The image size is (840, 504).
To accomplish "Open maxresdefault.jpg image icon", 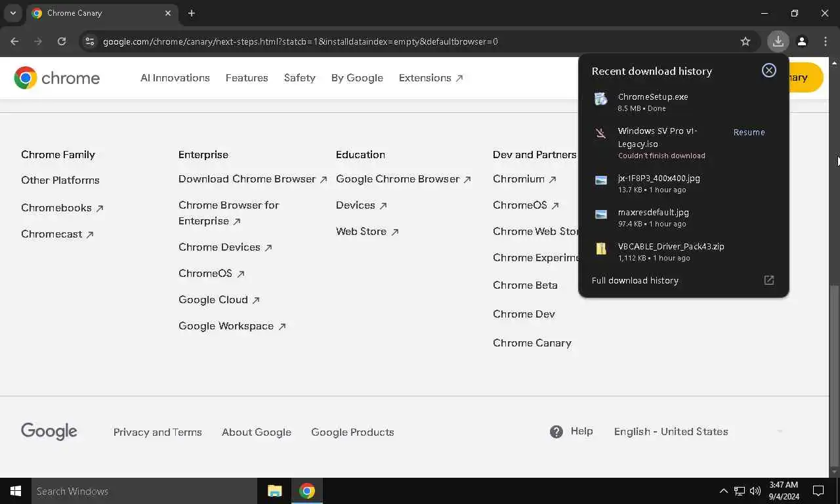I will [600, 215].
